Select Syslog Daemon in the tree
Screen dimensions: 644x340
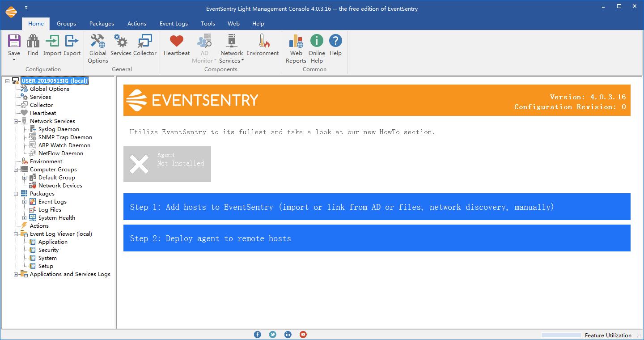(59, 129)
